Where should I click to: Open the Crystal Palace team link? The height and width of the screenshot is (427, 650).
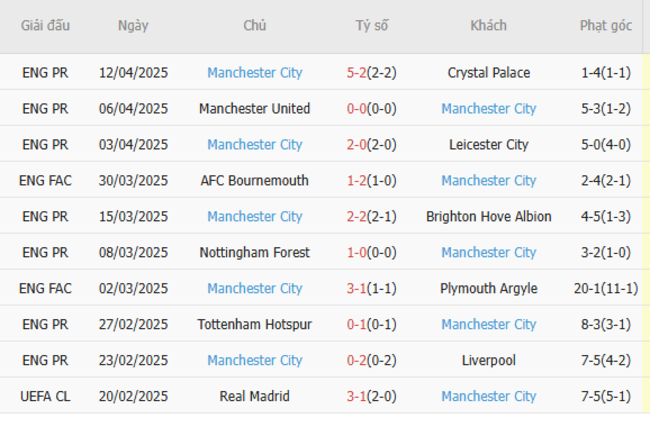tap(489, 73)
